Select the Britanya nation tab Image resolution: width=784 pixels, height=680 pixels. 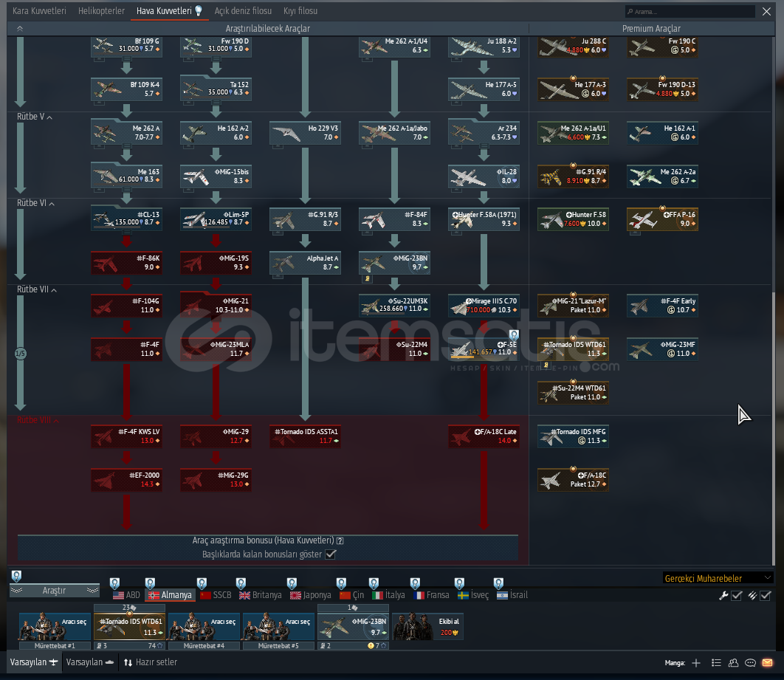click(261, 595)
